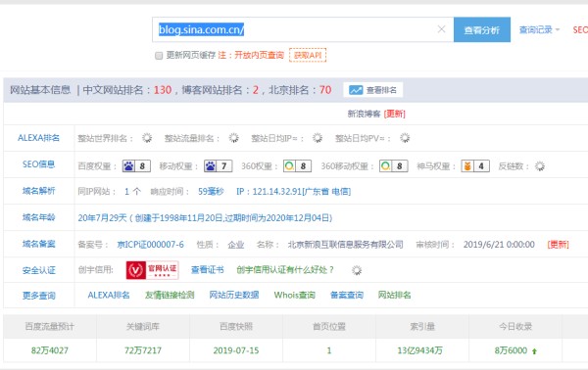The image size is (588, 370).
Task: Click the 神马权重 icon
Action: click(467, 165)
